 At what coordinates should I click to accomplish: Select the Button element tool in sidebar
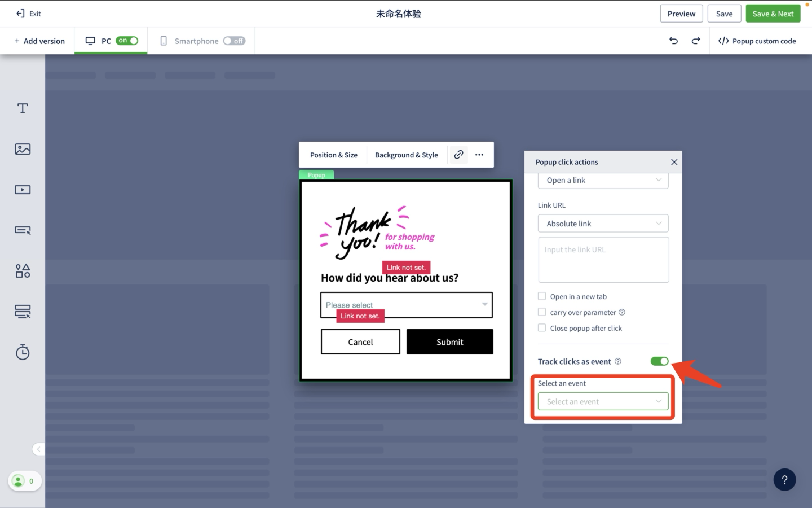pyautogui.click(x=23, y=230)
